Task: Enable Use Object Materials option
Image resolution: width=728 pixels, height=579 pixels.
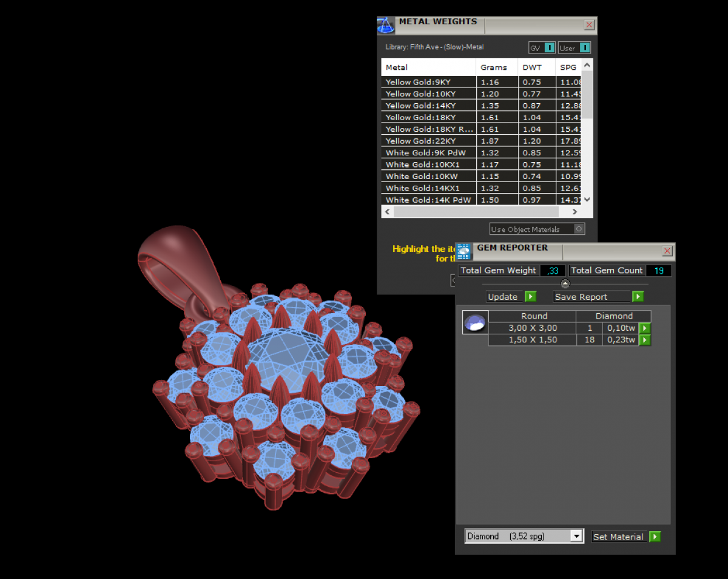Action: [579, 229]
